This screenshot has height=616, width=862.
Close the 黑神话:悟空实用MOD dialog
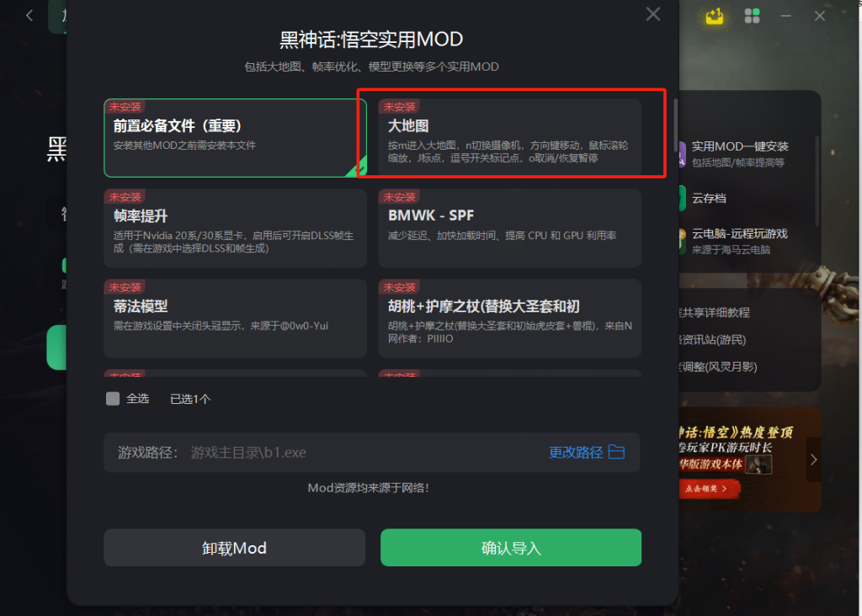tap(653, 13)
